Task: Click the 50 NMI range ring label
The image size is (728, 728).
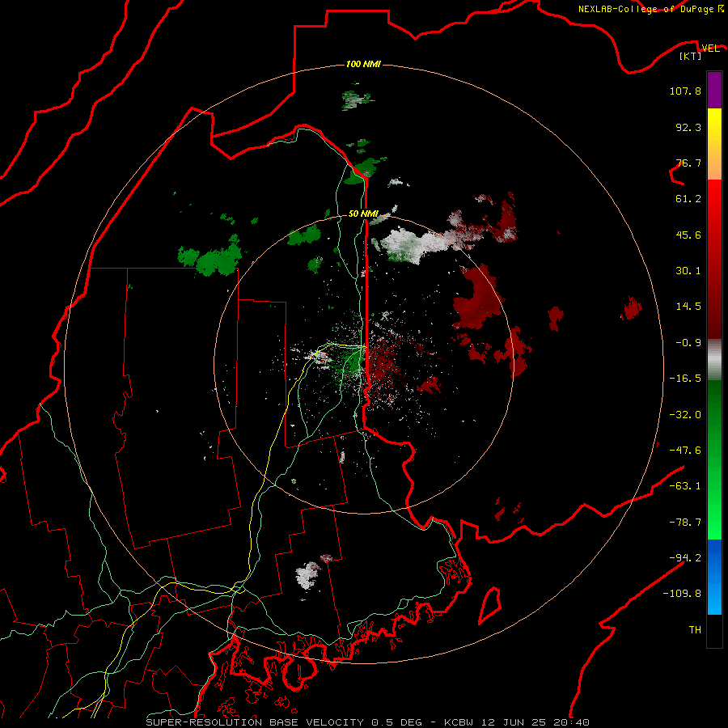Action: coord(363,214)
